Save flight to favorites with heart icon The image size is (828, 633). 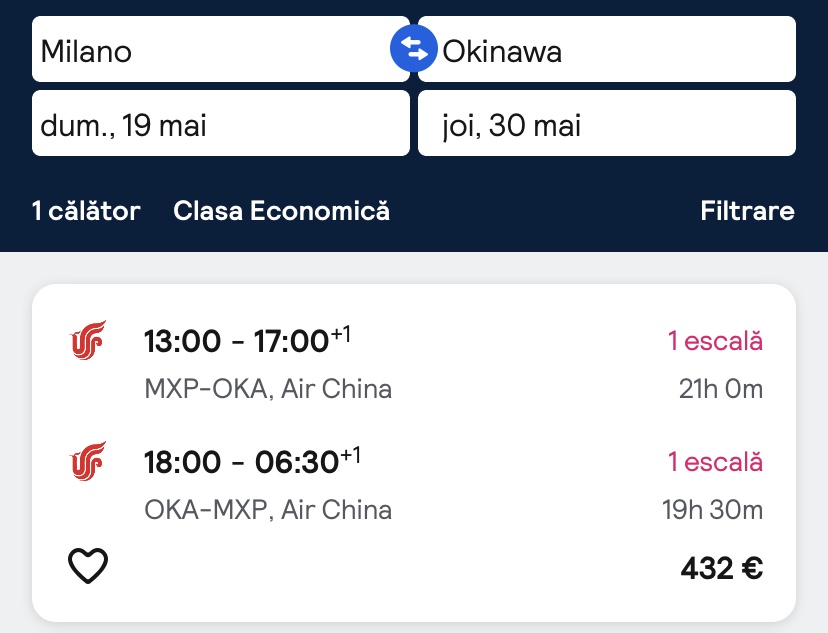click(x=88, y=567)
